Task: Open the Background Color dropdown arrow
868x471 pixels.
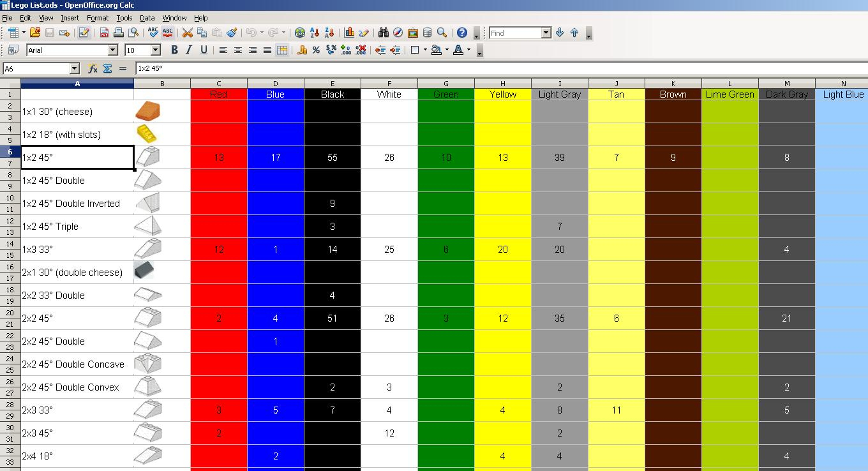Action: tap(447, 50)
